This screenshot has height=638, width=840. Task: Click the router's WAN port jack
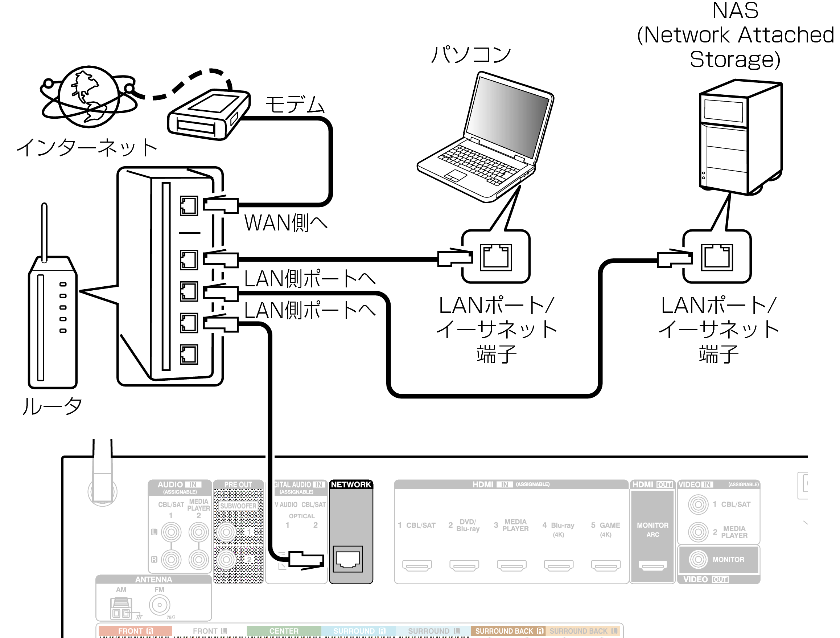189,206
